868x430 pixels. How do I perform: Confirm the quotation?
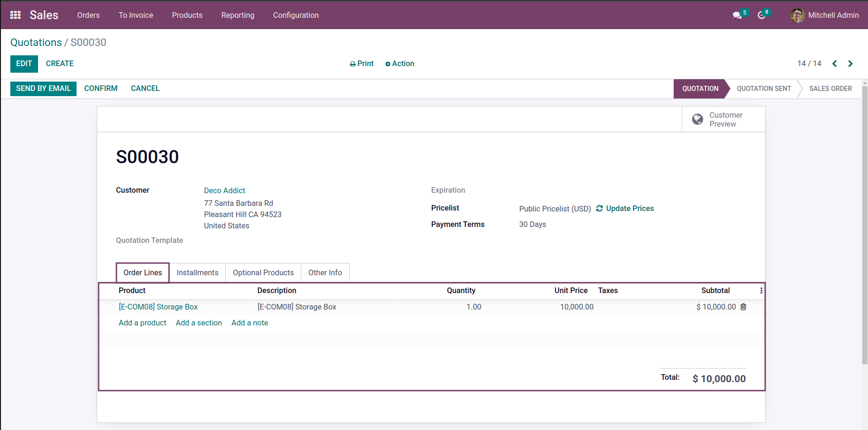pos(100,88)
